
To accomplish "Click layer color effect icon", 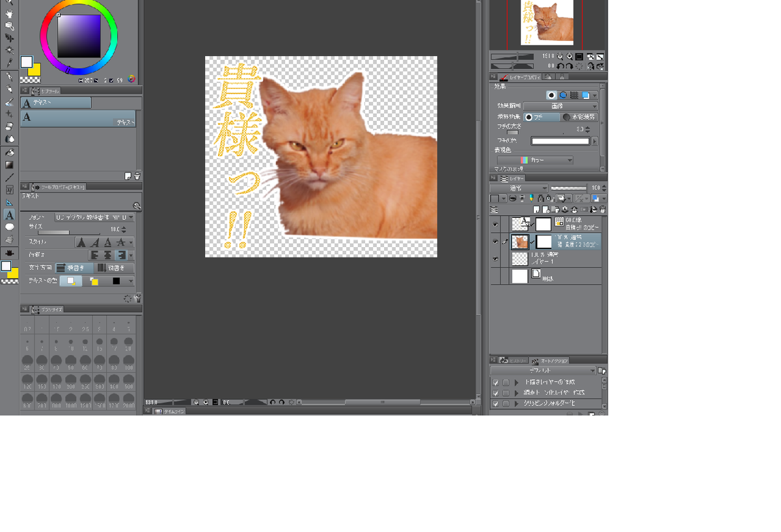I will 586,95.
